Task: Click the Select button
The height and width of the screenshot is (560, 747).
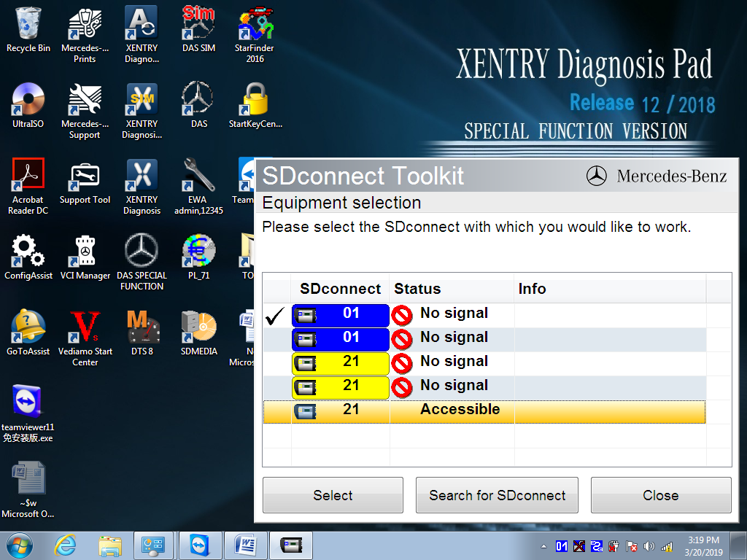Action: pos(333,495)
